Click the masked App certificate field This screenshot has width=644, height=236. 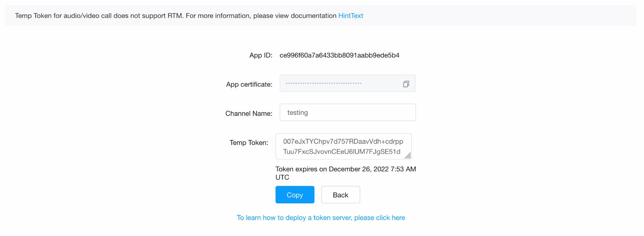[340, 83]
